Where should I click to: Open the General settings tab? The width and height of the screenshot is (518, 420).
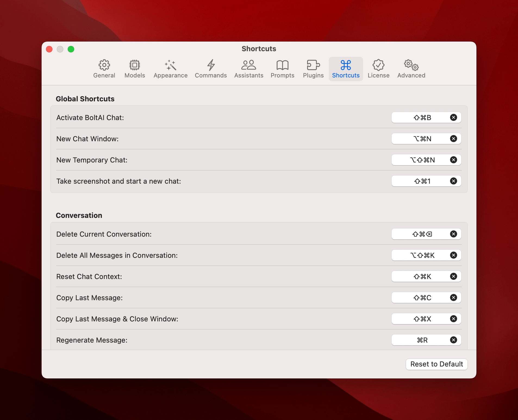click(104, 69)
